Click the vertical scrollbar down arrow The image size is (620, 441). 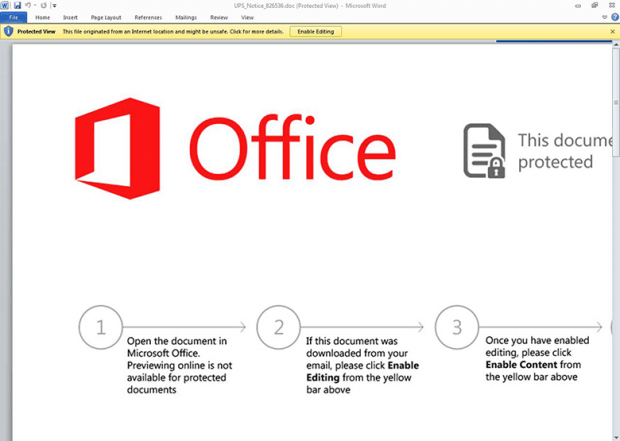tap(616, 437)
